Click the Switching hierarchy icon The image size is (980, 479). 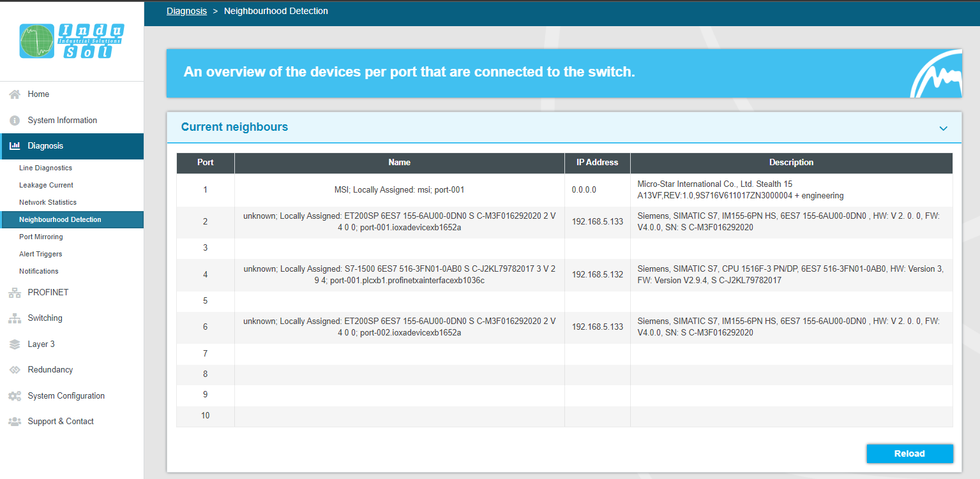coord(15,318)
